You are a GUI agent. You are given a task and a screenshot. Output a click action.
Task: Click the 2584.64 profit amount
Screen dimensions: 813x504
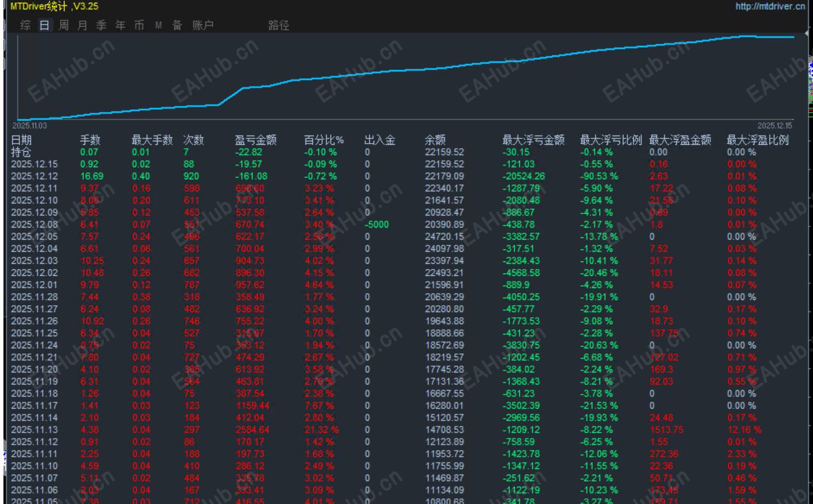point(252,430)
